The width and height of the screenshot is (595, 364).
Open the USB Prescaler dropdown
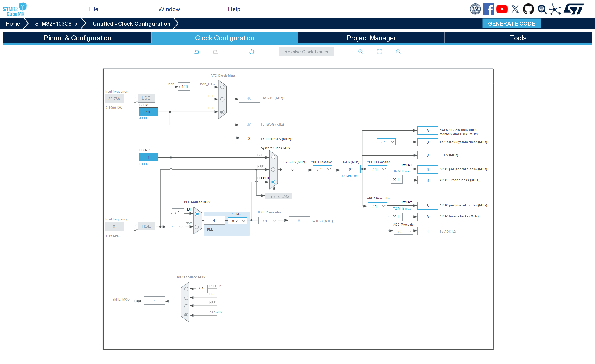pos(268,221)
